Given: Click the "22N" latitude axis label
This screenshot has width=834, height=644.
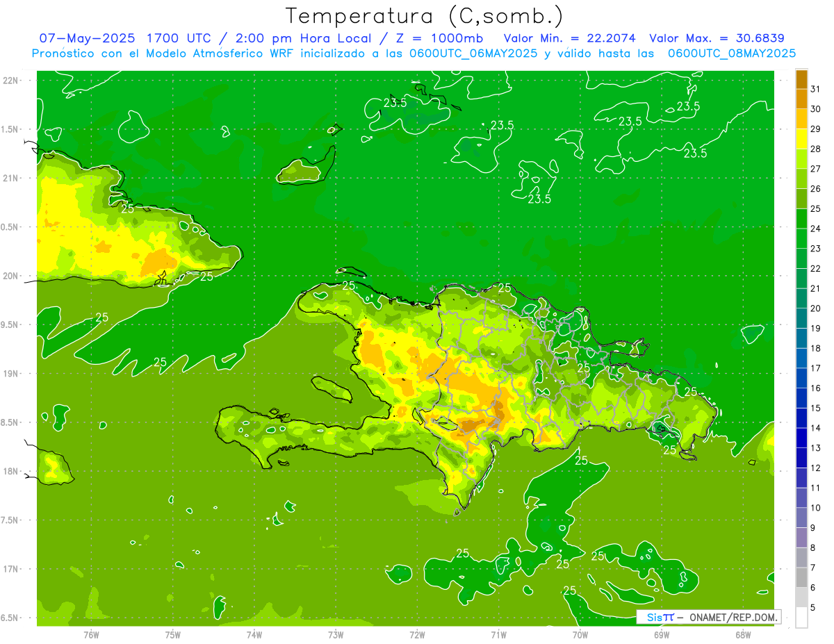Looking at the screenshot, I should coord(12,81).
